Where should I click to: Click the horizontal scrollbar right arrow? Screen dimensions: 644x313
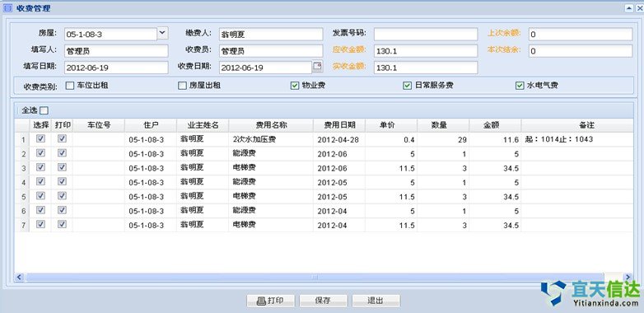point(628,278)
